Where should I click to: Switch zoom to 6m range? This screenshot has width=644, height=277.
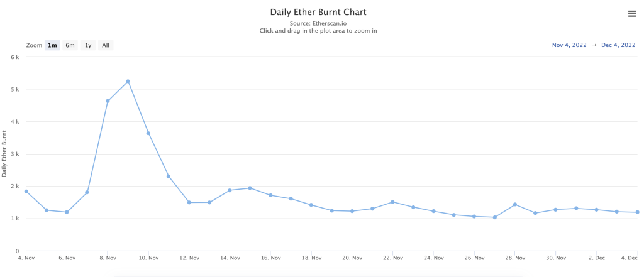coord(70,45)
